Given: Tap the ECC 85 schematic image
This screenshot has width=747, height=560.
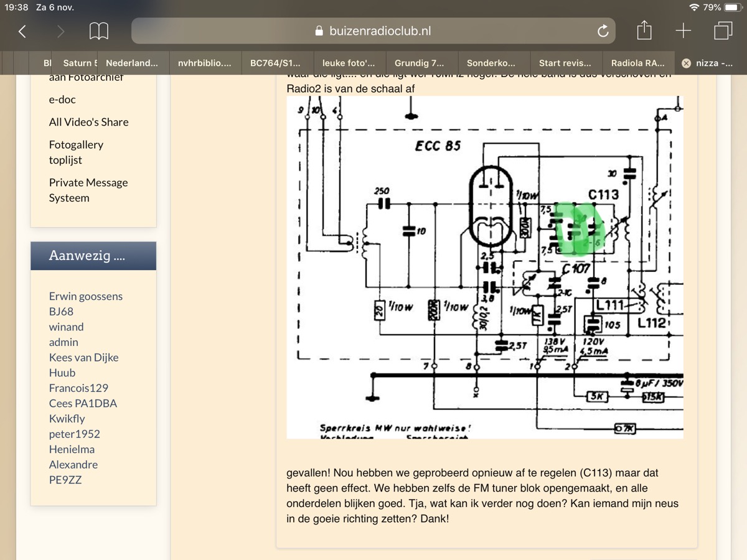Looking at the screenshot, I should [485, 268].
